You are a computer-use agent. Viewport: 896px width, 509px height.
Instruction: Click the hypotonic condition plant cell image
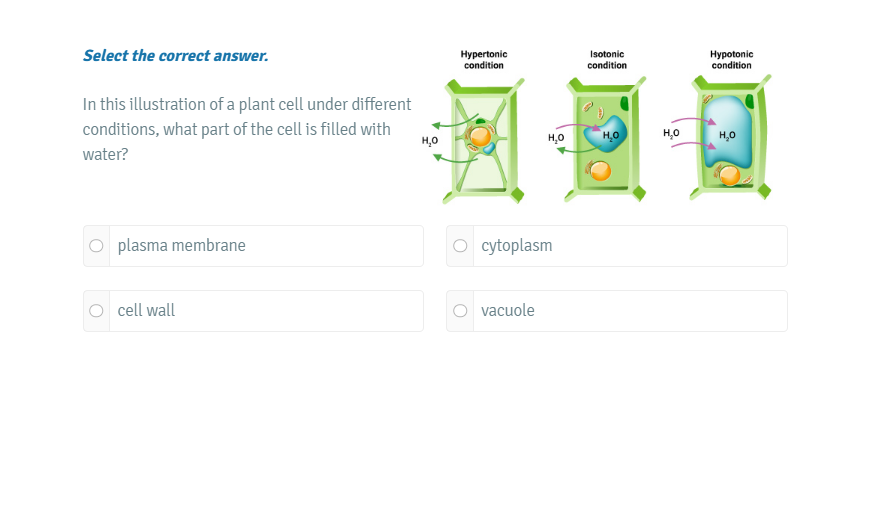click(x=729, y=138)
